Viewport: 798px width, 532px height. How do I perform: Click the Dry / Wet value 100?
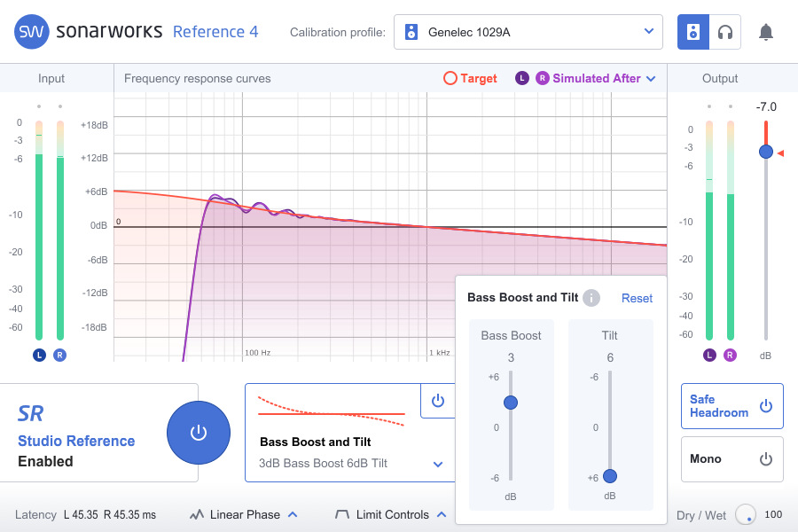click(773, 514)
